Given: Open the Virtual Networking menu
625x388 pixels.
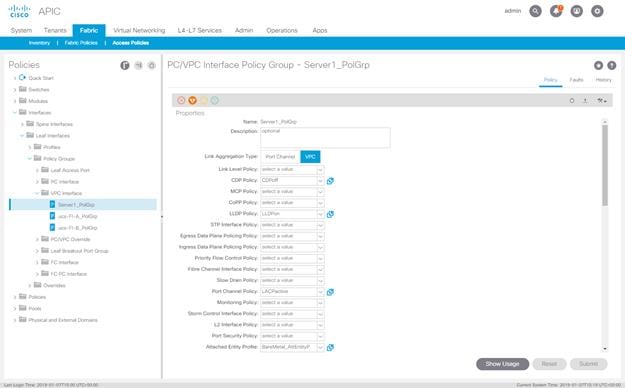Looking at the screenshot, I should [x=139, y=30].
